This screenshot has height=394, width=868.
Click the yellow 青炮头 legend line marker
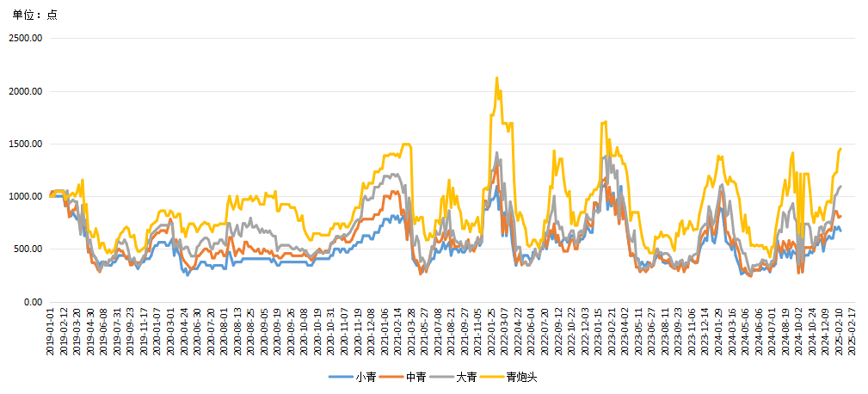tap(494, 377)
